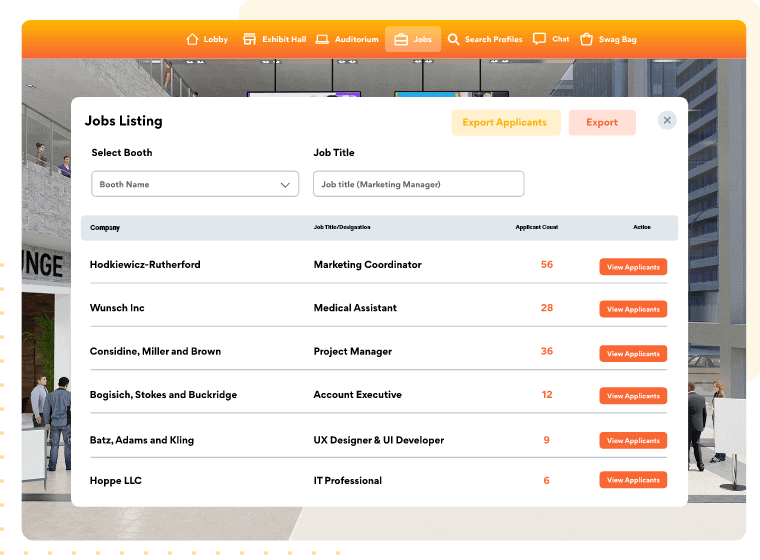Select Bogisich, Stokes and Buckridge
Image resolution: width=760 pixels, height=560 pixels.
point(163,395)
